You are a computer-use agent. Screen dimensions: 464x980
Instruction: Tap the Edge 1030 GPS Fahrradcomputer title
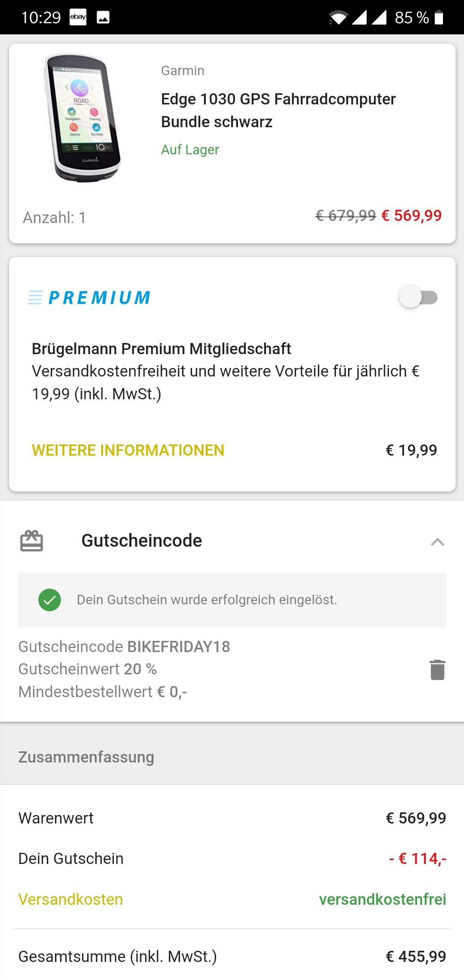point(278,110)
